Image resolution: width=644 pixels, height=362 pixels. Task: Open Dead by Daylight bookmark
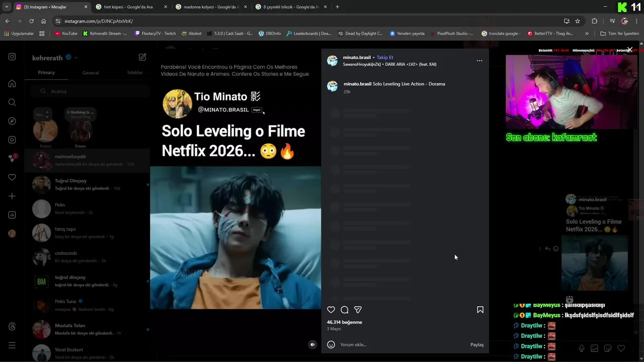(360, 33)
